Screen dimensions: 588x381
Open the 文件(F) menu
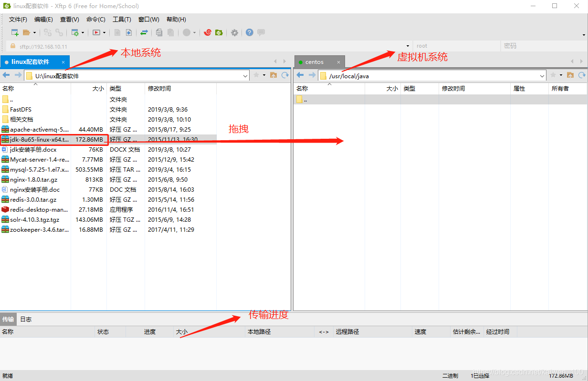click(18, 20)
